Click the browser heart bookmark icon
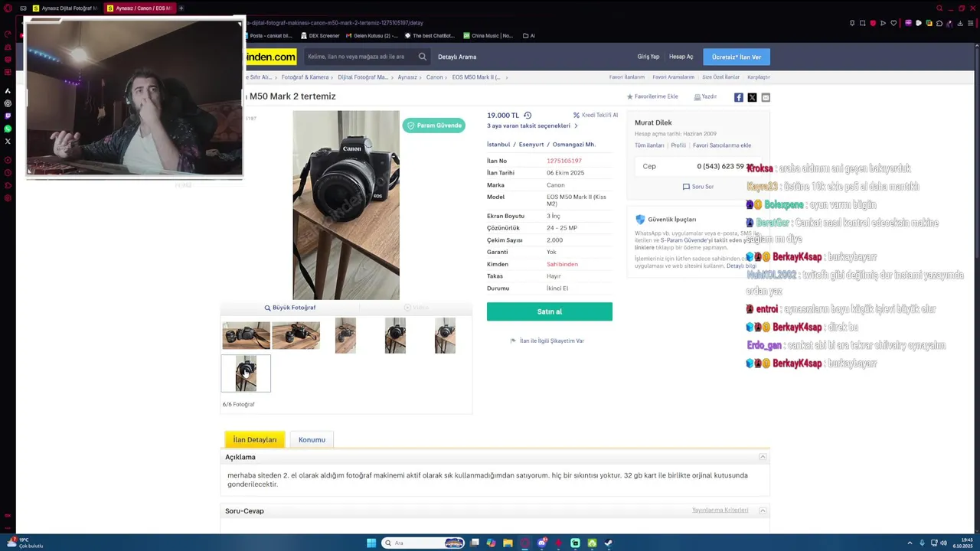This screenshot has width=980, height=551. point(893,23)
